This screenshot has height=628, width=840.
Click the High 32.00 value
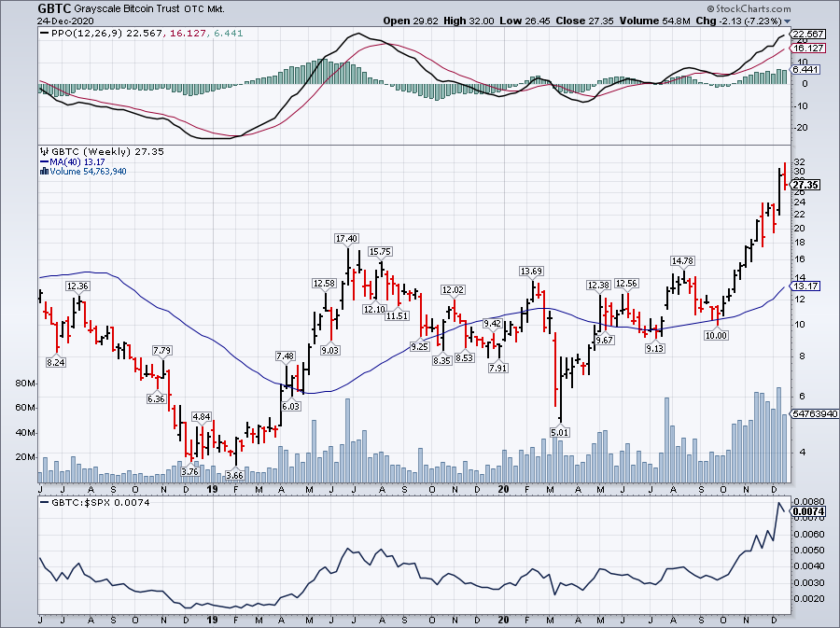click(x=469, y=21)
